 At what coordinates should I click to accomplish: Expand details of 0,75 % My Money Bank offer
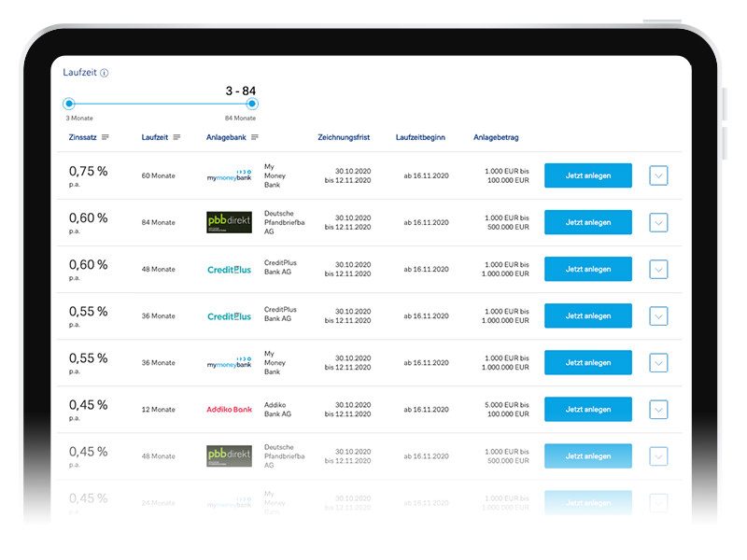point(658,175)
